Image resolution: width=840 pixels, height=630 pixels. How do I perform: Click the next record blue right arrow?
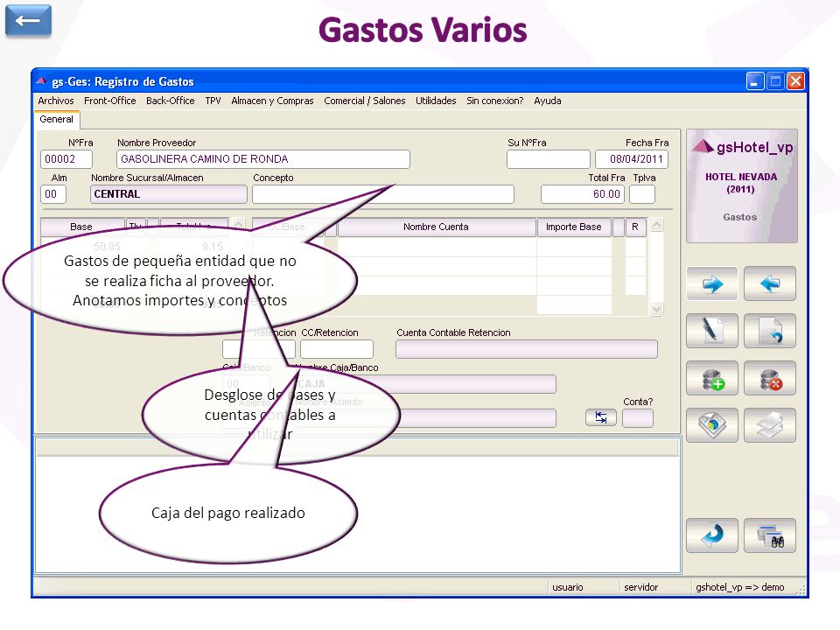712,283
